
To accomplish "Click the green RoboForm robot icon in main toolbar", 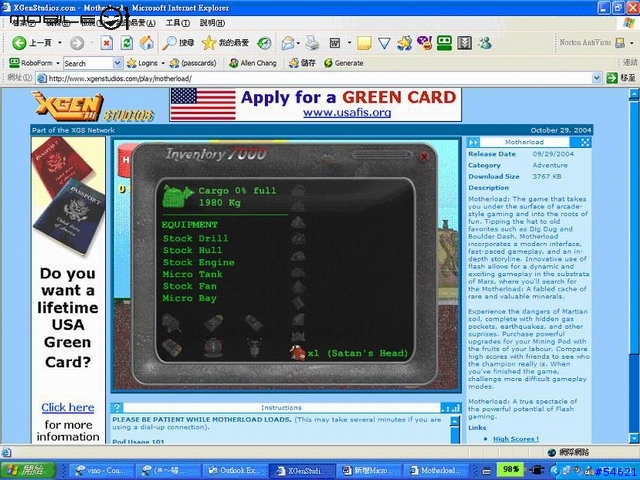I will (444, 42).
